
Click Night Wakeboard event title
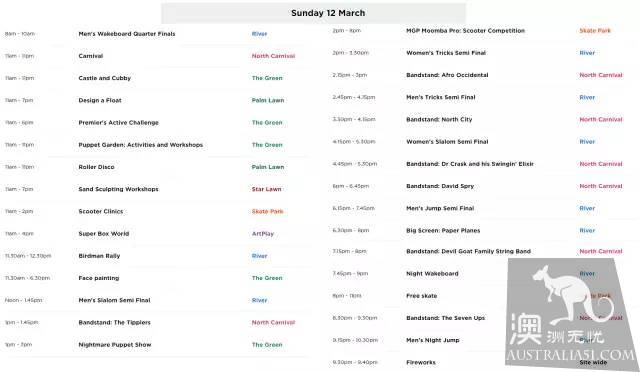click(x=432, y=274)
